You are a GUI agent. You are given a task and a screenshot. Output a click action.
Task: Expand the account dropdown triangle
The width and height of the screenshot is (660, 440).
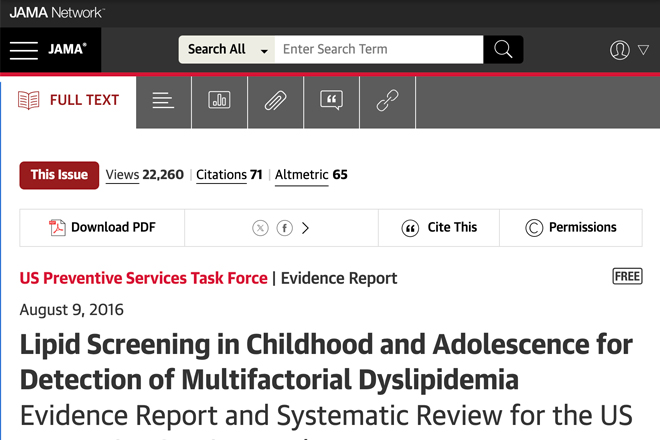(x=643, y=50)
